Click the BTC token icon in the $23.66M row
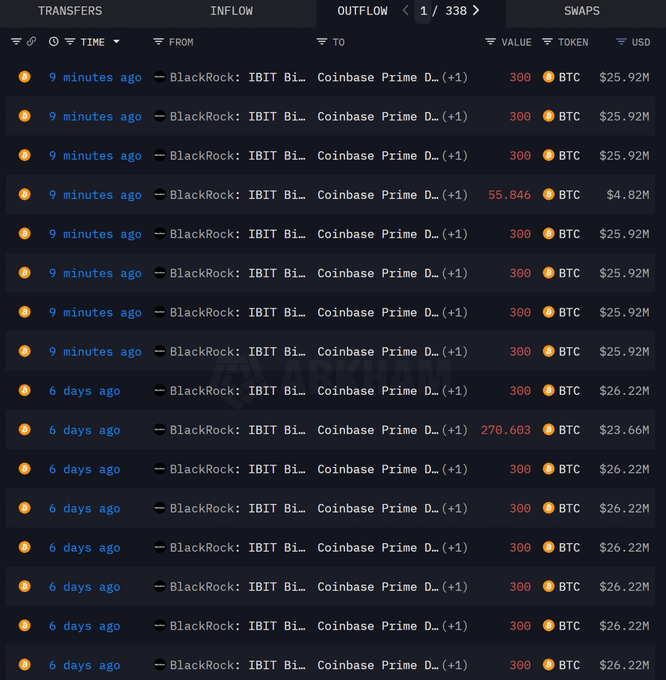Screen dimensions: 666x680 548,429
